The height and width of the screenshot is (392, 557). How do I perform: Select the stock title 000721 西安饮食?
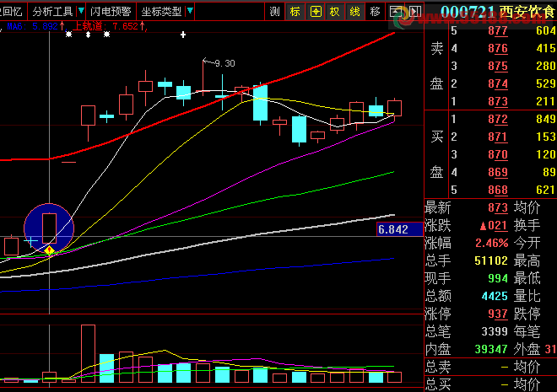click(x=497, y=12)
